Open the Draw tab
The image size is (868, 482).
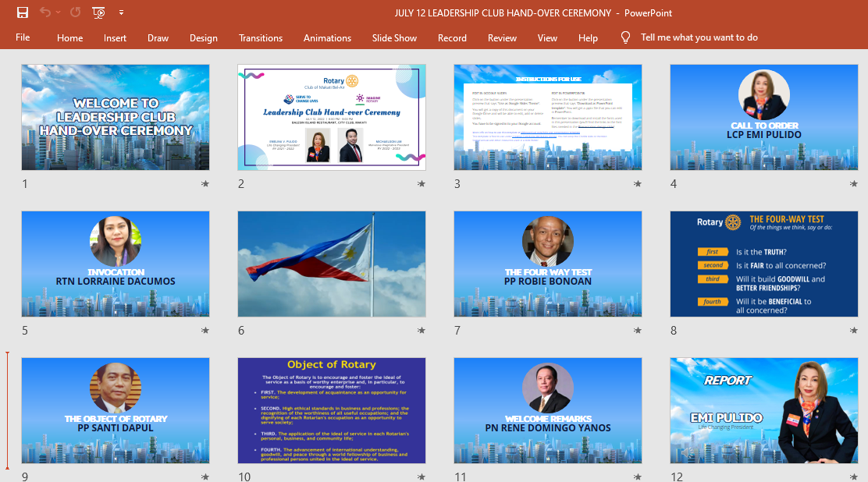pyautogui.click(x=158, y=37)
